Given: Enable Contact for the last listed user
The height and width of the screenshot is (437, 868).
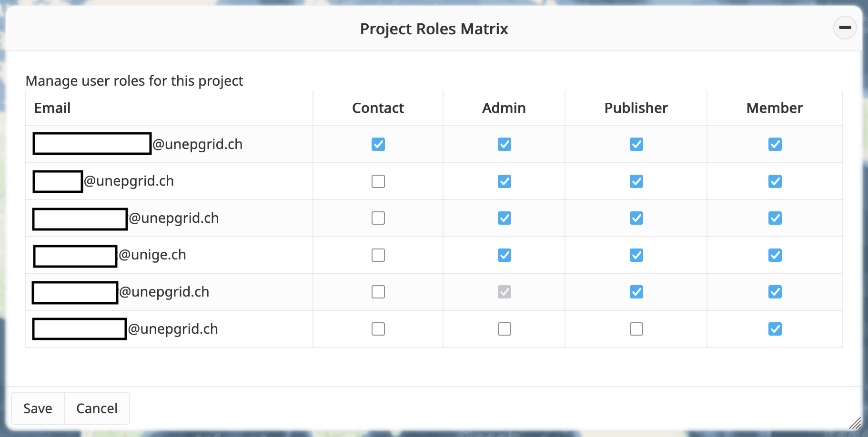Looking at the screenshot, I should point(378,329).
